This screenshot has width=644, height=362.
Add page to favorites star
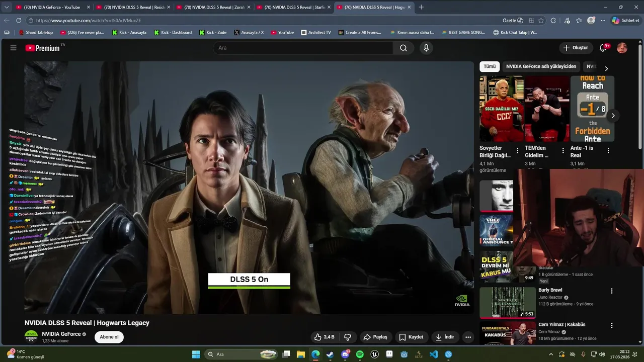tap(541, 21)
